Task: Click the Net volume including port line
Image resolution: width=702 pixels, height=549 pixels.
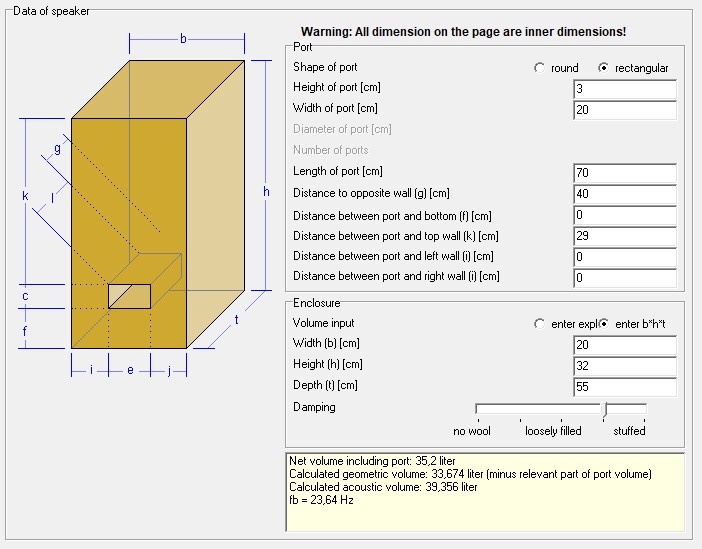Action: [372, 461]
